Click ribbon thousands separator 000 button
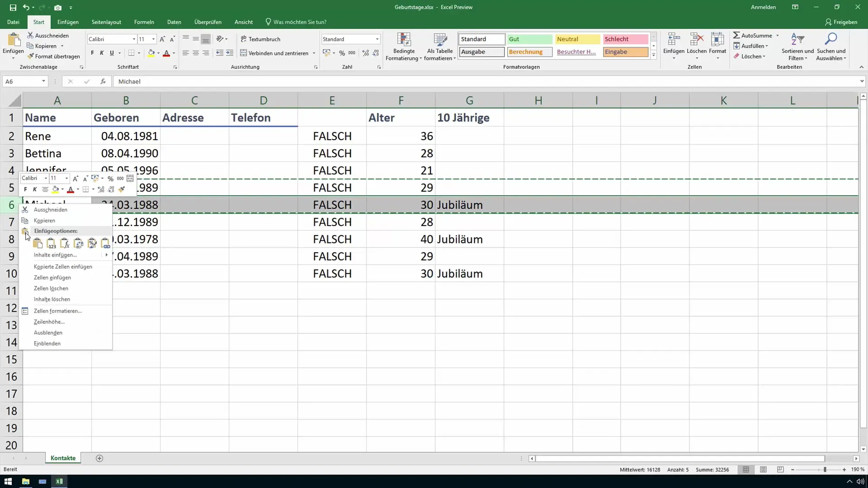 352,53
